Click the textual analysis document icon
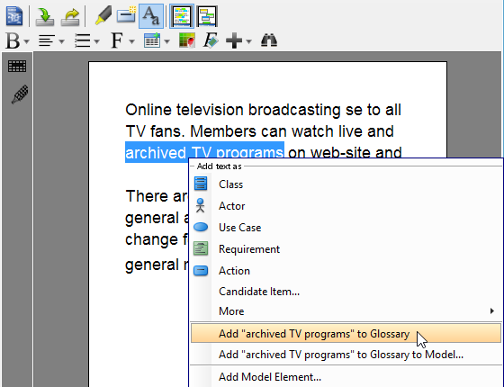Screen dimensions: 504x387 (14, 16)
